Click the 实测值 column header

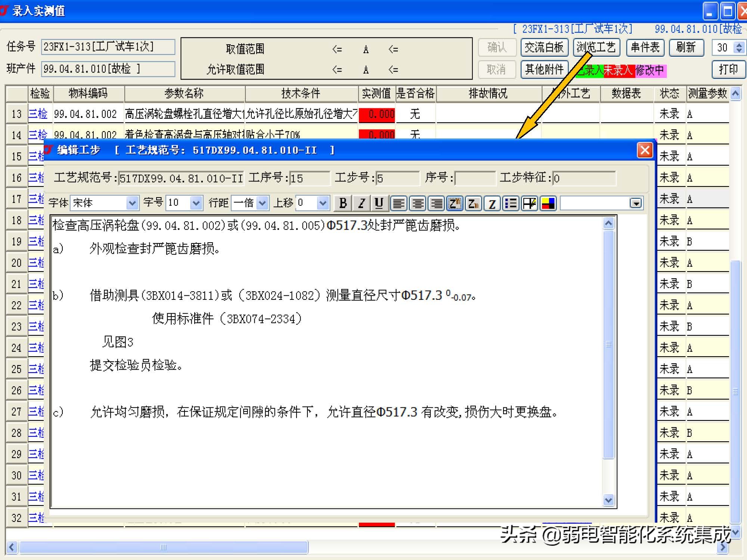(x=376, y=93)
